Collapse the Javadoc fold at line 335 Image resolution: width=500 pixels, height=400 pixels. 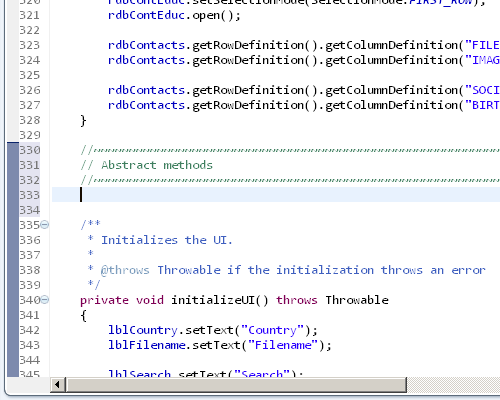(44, 225)
